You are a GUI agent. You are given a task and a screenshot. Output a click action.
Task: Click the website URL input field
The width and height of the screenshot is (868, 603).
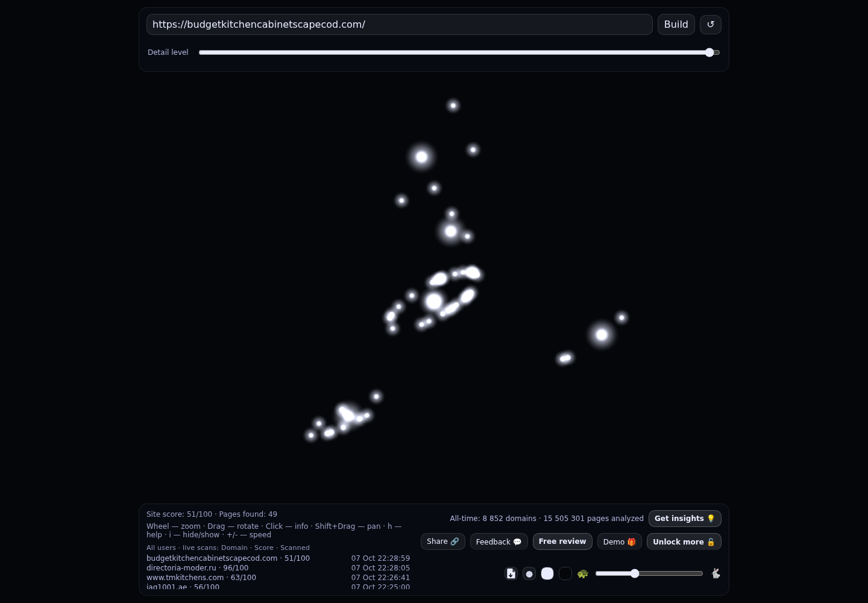[x=400, y=24]
